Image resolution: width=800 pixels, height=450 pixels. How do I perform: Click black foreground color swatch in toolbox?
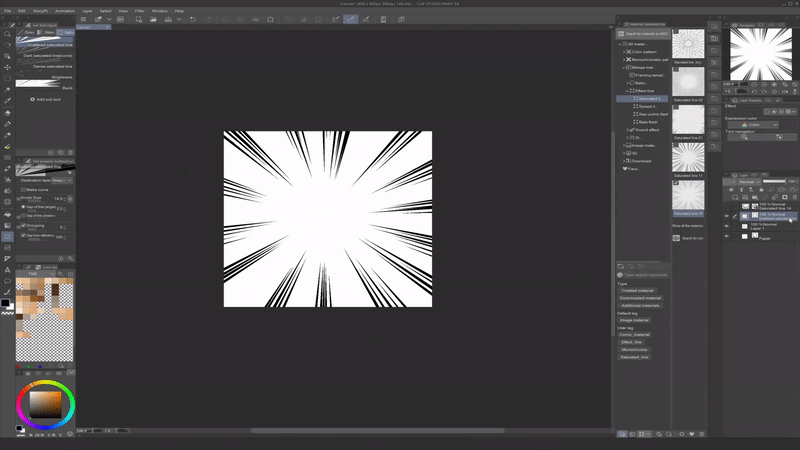click(x=5, y=303)
